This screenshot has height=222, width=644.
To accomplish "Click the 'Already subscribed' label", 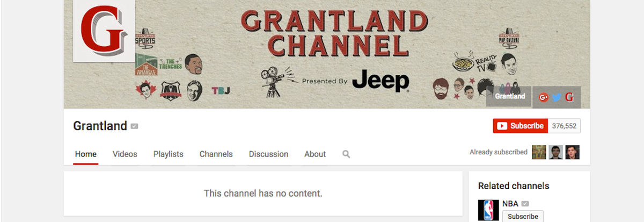I will (499, 152).
